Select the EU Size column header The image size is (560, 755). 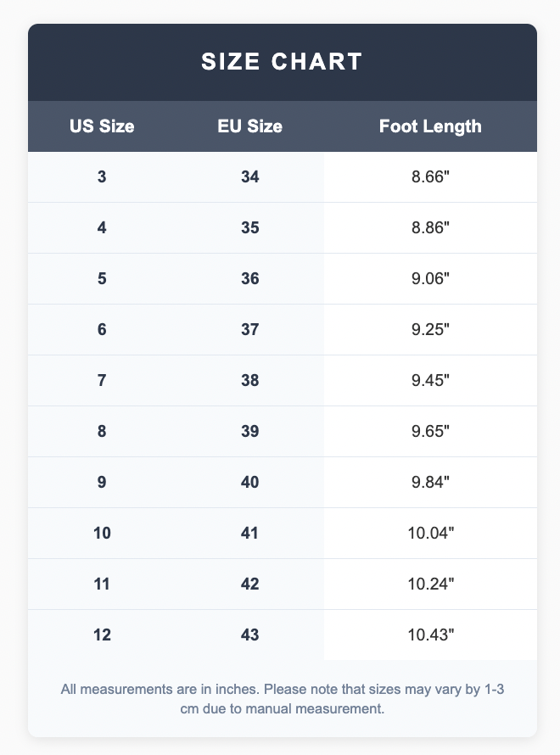pos(249,126)
